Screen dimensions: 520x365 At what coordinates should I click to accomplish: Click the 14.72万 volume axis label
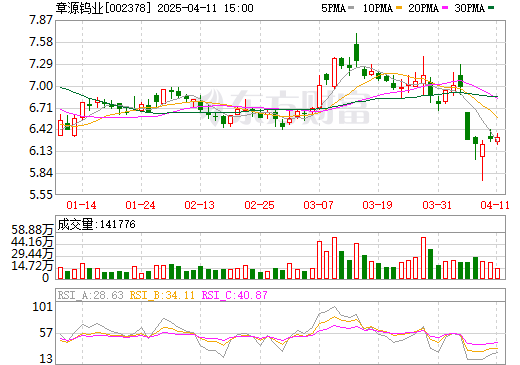click(x=32, y=266)
